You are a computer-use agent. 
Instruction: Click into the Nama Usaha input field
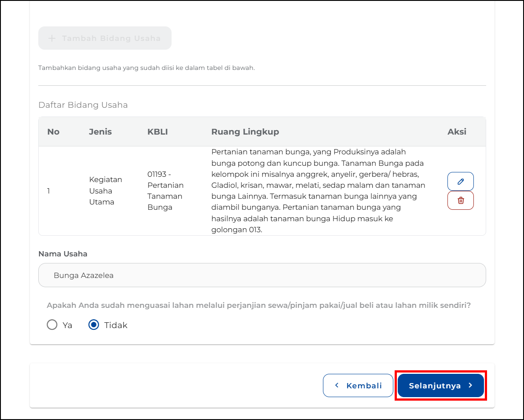pos(262,275)
